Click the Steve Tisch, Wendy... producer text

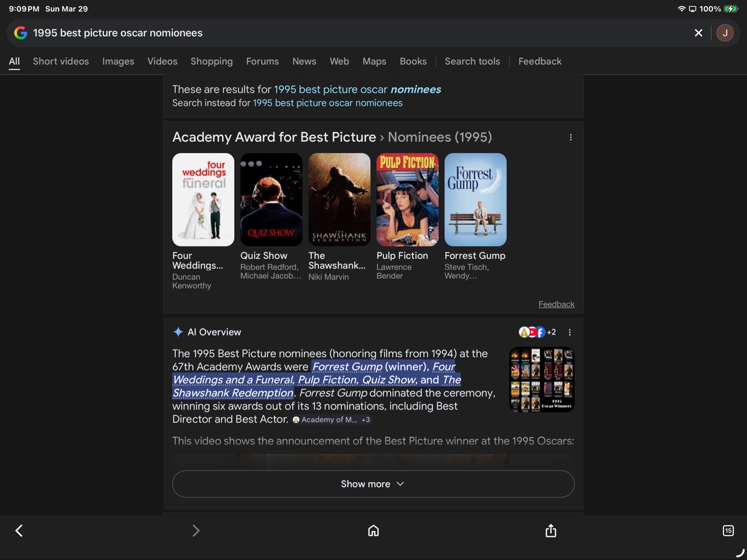click(x=467, y=271)
